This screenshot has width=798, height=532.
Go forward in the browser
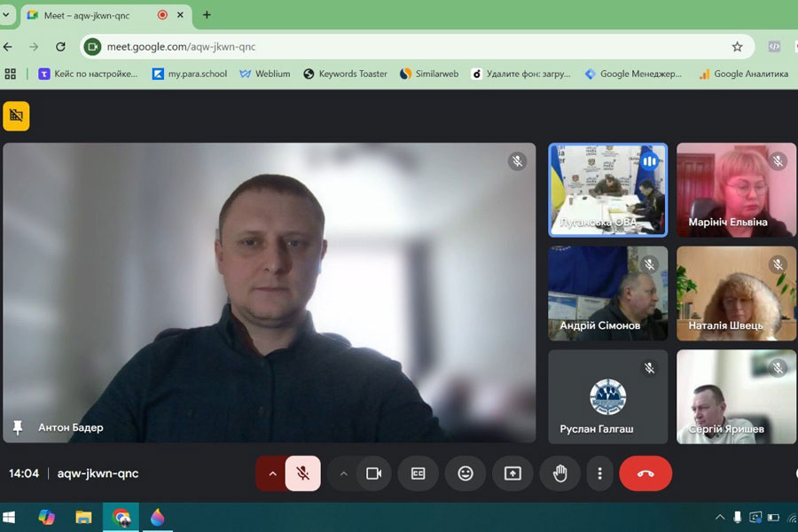tap(34, 47)
